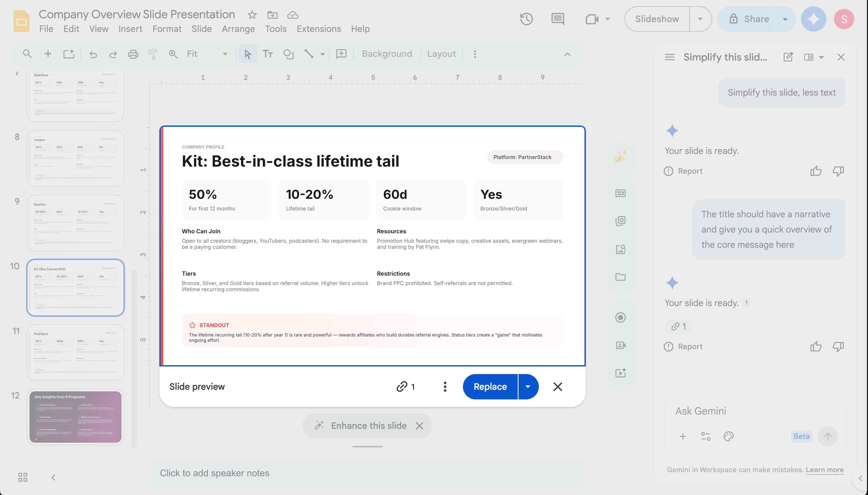Click the settings sliders icon in Ask Gemini
The width and height of the screenshot is (868, 495).
click(x=706, y=436)
